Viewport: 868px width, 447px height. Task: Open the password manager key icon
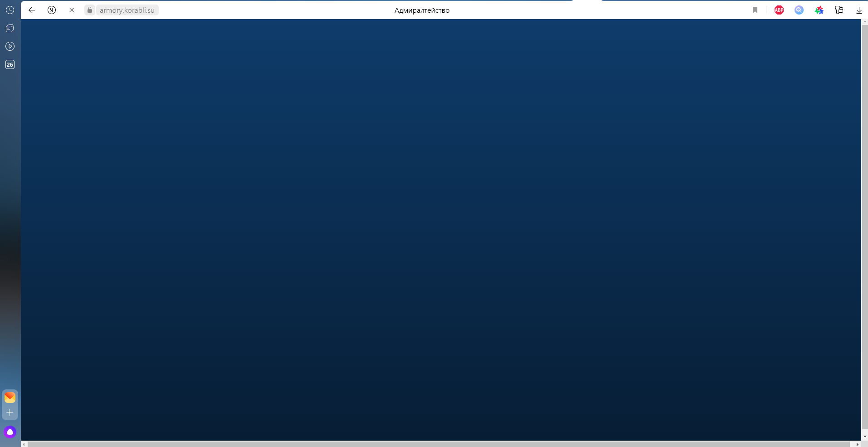pos(839,10)
